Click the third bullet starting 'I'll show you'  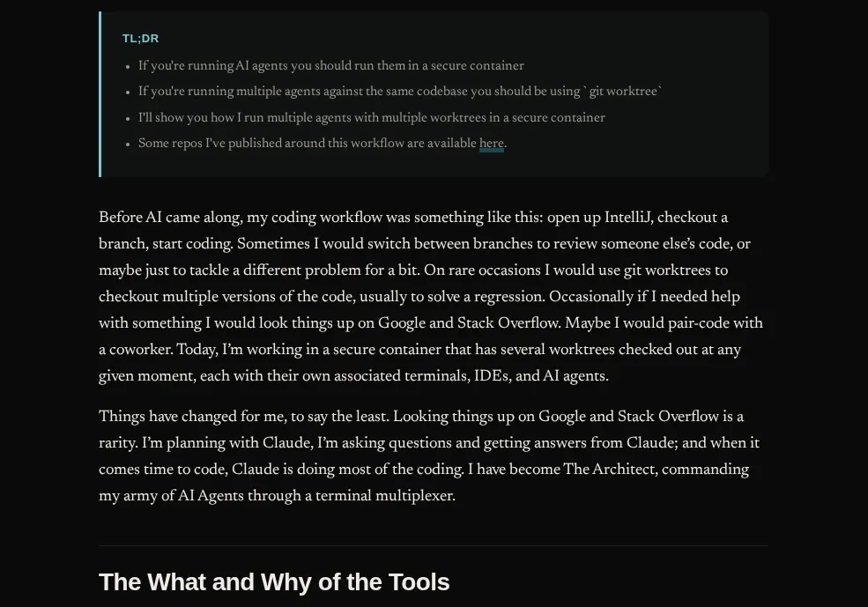pos(371,118)
